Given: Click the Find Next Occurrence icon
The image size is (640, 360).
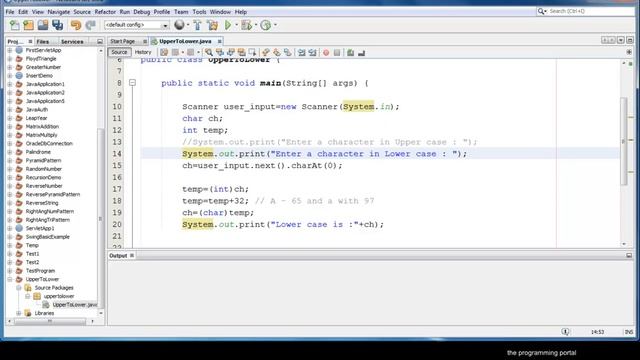Looking at the screenshot, I should pyautogui.click(x=231, y=52).
